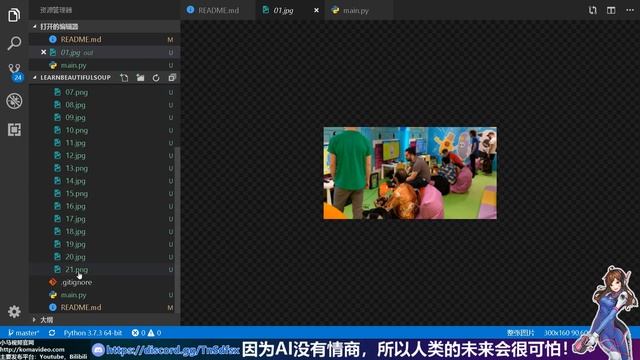The height and width of the screenshot is (360, 640).
Task: Open file 12.jpg in explorer
Action: [102, 156]
